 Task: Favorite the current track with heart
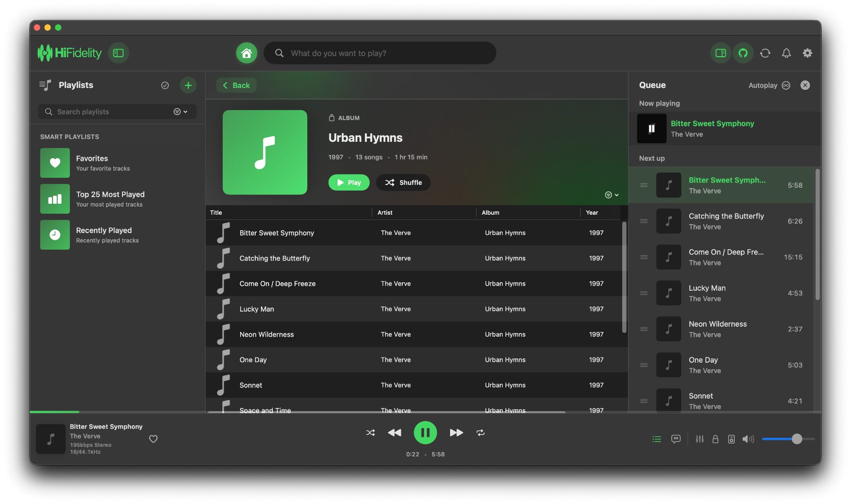coord(153,439)
